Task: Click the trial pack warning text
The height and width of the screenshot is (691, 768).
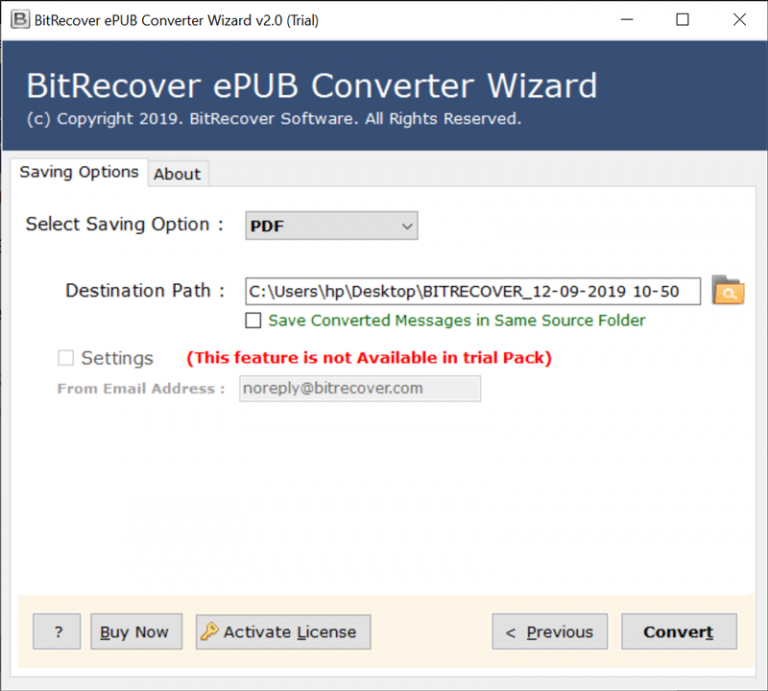Action: [x=369, y=358]
